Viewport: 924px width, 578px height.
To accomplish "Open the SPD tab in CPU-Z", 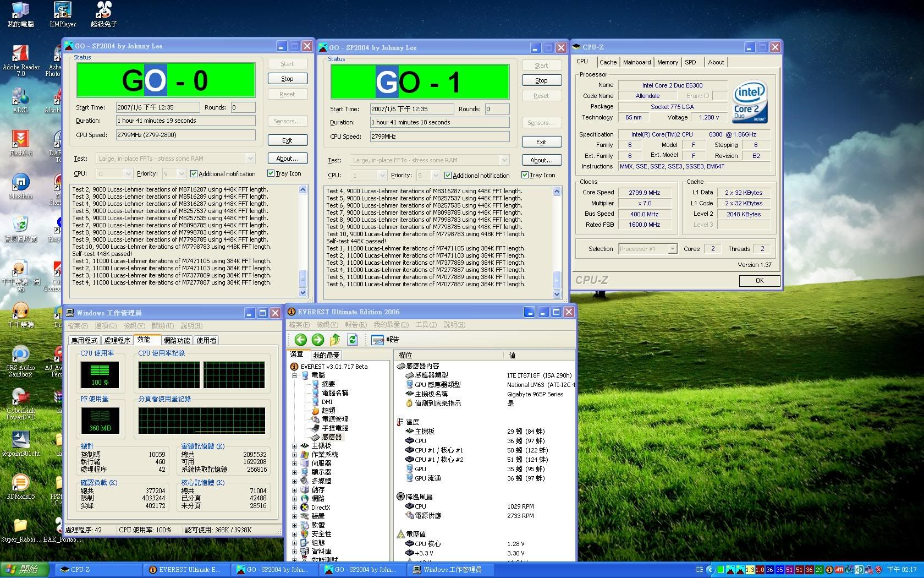I will 690,62.
